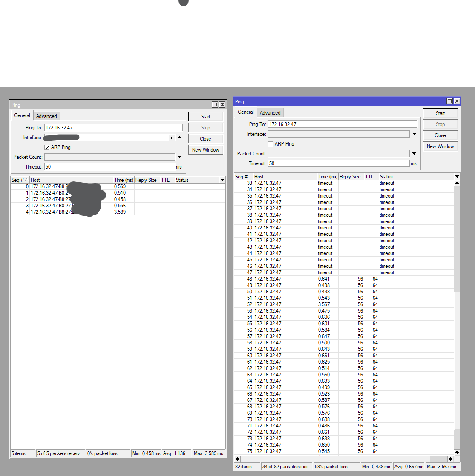This screenshot has height=476, width=475.
Task: Switch to the Advanced tab in right window
Action: tap(270, 112)
